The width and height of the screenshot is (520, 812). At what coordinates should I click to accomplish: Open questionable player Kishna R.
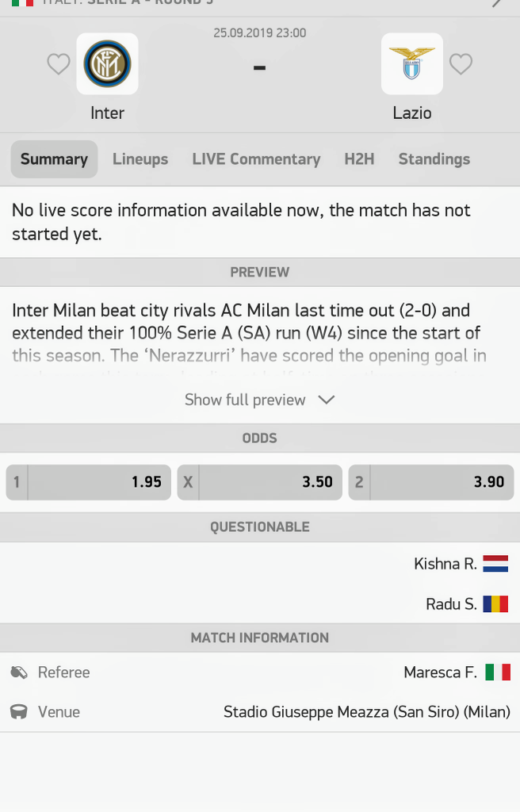tap(445, 564)
